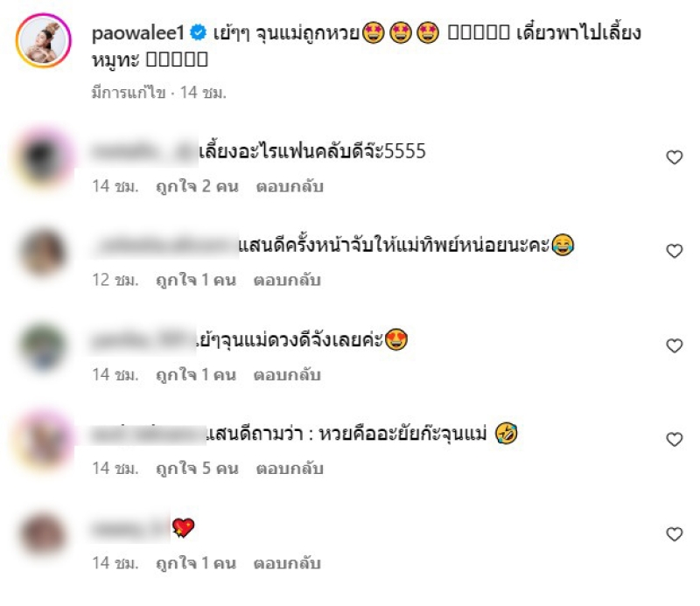Like the comment mentioning แม่ทิพย์
The image size is (700, 606).
674,251
